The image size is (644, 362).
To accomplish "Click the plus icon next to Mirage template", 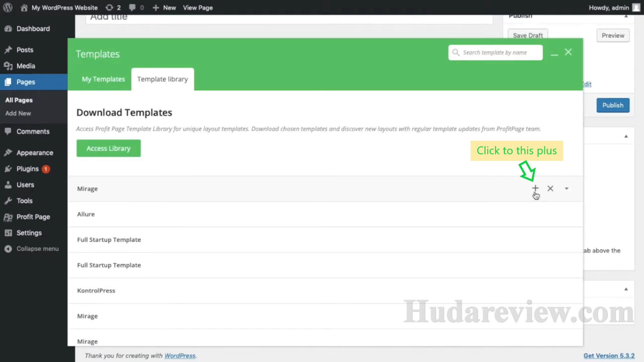I will tap(535, 188).
